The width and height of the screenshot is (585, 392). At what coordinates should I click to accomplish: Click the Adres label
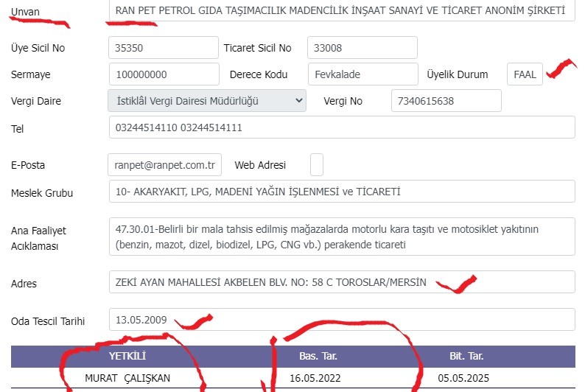pos(24,284)
